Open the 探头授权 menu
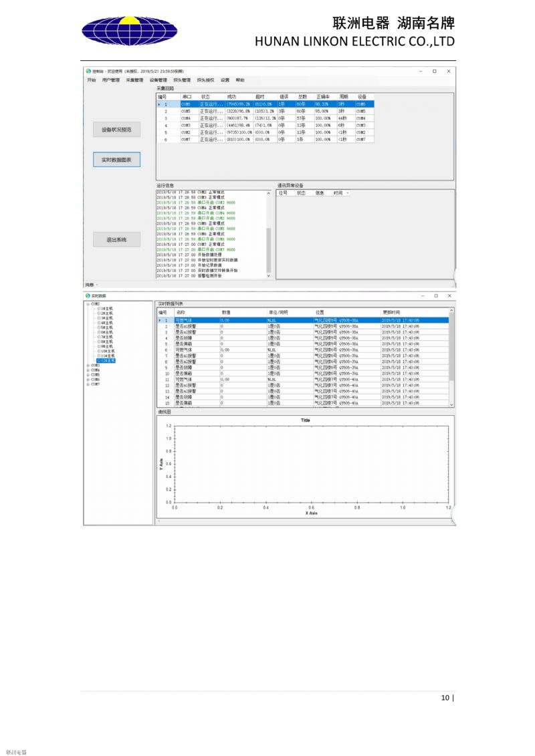The image size is (535, 756). click(205, 80)
